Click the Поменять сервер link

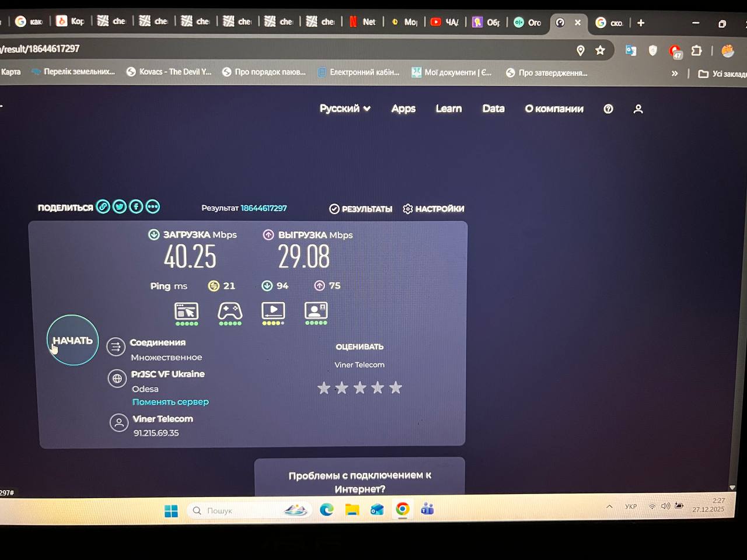tap(170, 402)
